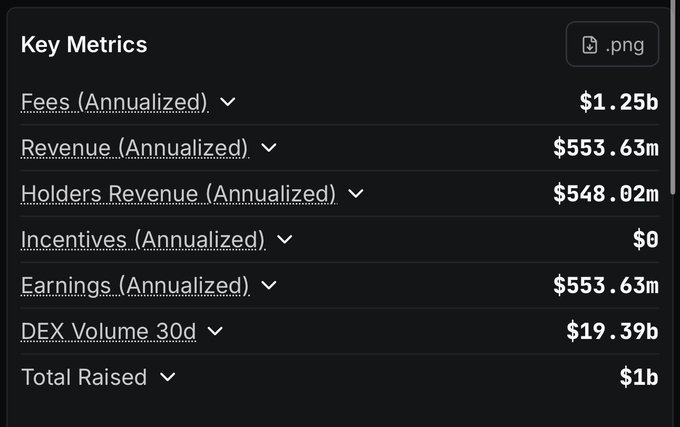Click the Key Metrics heading

84,45
